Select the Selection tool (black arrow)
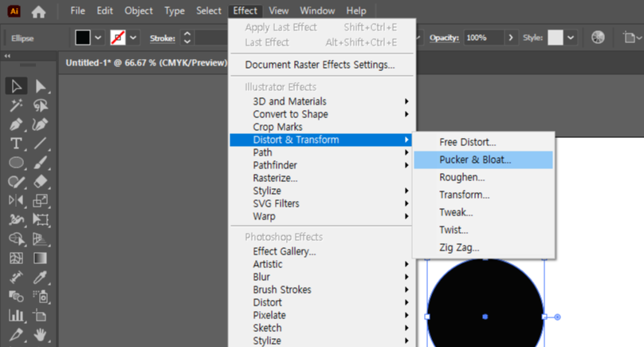 point(16,86)
